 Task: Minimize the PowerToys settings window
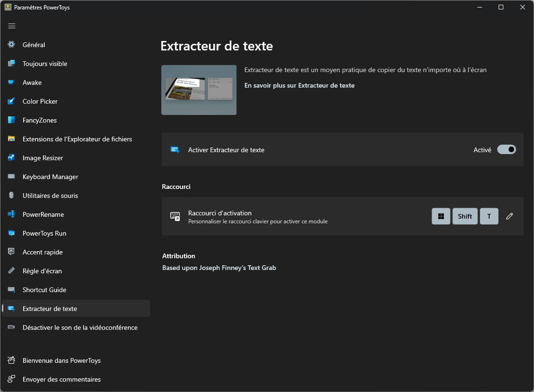(479, 7)
